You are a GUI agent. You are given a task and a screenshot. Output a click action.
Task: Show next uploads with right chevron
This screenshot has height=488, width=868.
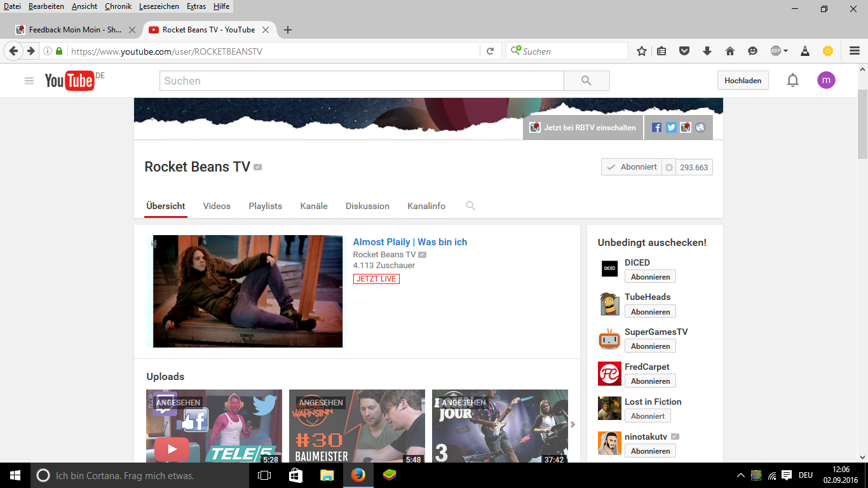coord(573,424)
